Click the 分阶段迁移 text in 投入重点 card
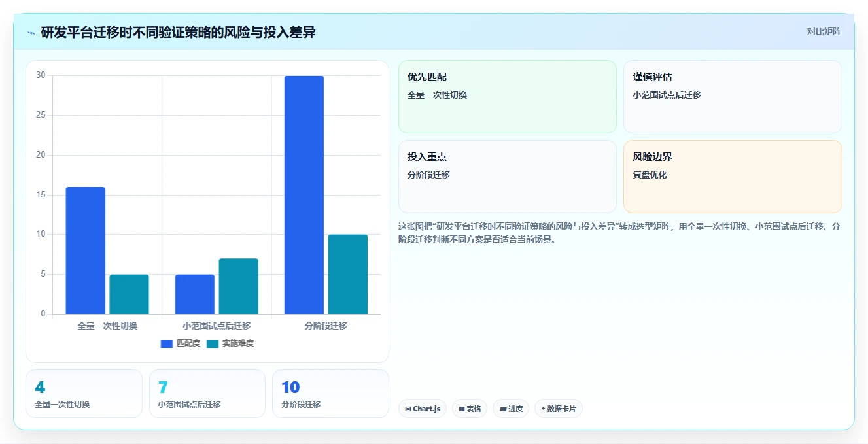 coord(428,175)
